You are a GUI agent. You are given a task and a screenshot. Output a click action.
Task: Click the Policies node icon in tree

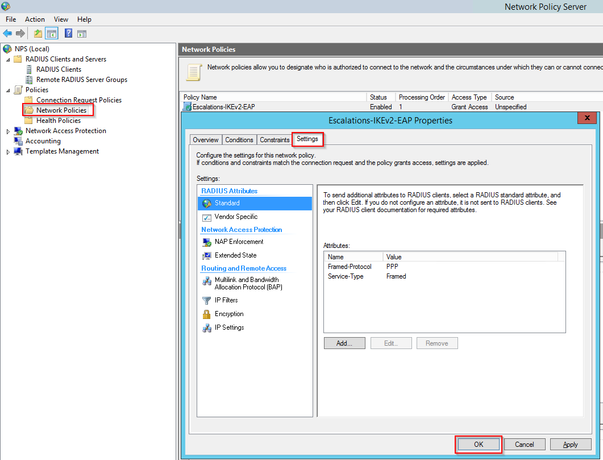[x=18, y=90]
